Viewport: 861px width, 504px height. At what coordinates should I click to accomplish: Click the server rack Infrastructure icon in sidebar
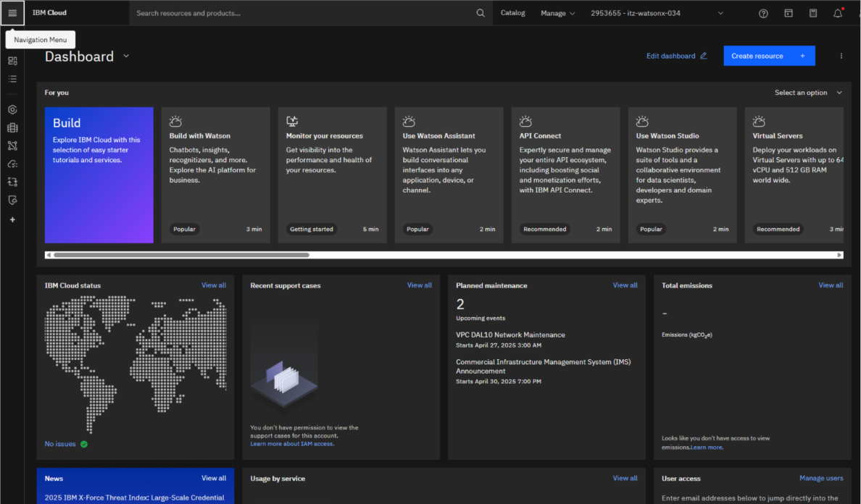[12, 127]
